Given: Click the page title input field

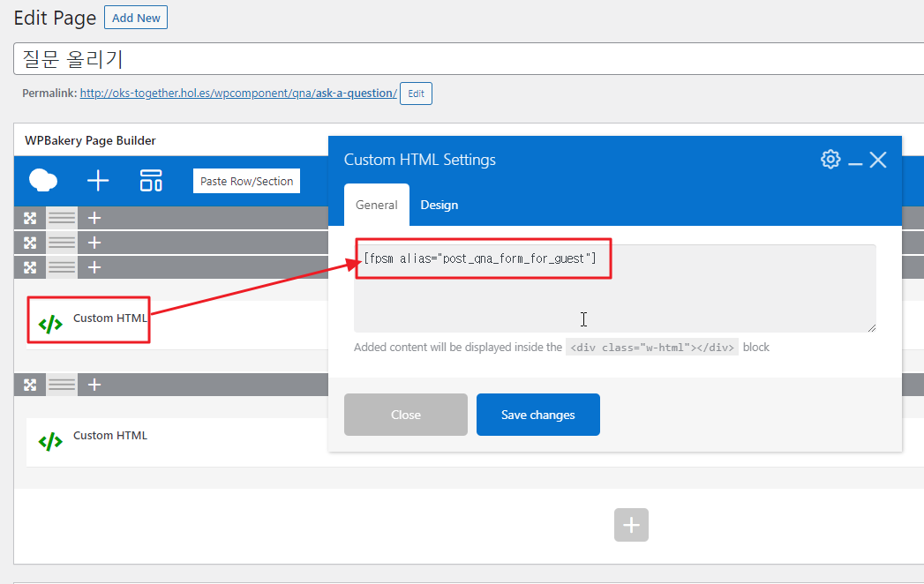Looking at the screenshot, I should coord(469,59).
